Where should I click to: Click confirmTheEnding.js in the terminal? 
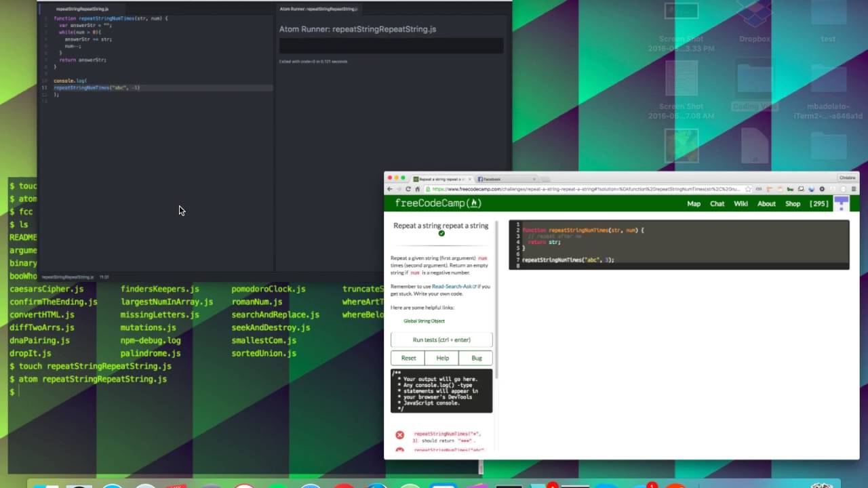click(54, 302)
